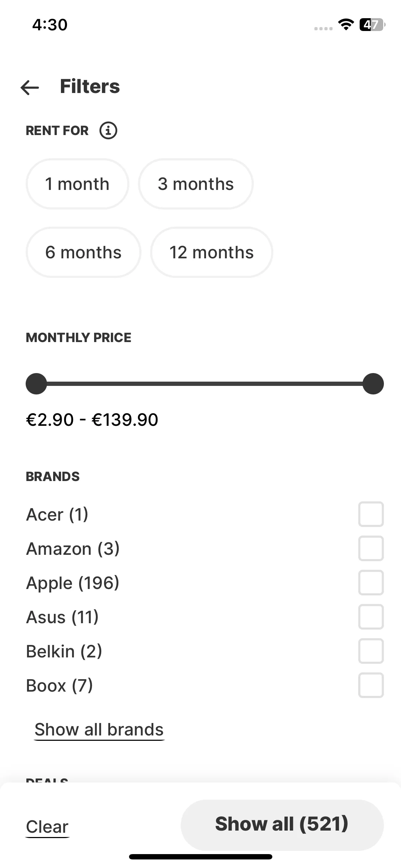Choose the 12 months rental option
The width and height of the screenshot is (401, 868).
(x=212, y=252)
